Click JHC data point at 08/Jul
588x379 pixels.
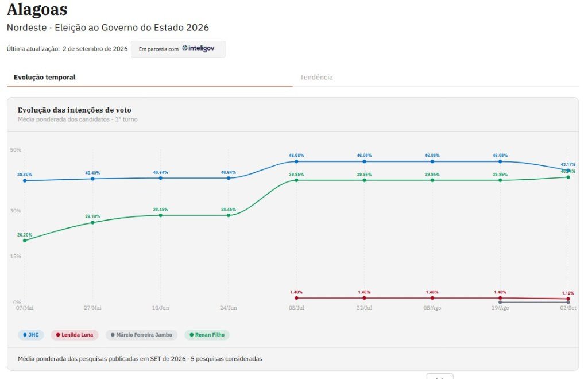[296, 161]
